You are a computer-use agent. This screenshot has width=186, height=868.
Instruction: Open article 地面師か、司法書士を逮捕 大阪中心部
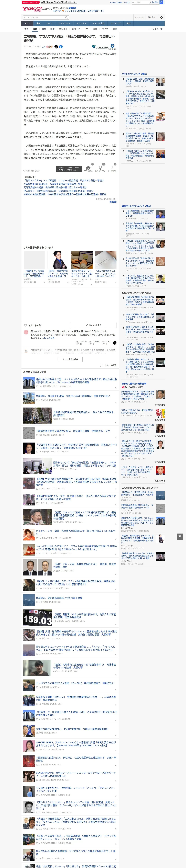pyautogui.click(x=73, y=396)
